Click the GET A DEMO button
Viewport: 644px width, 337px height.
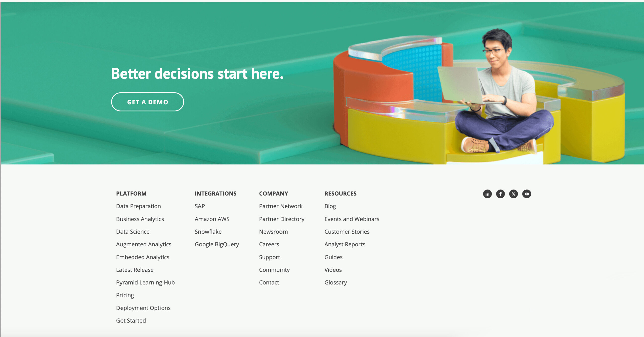click(x=148, y=101)
